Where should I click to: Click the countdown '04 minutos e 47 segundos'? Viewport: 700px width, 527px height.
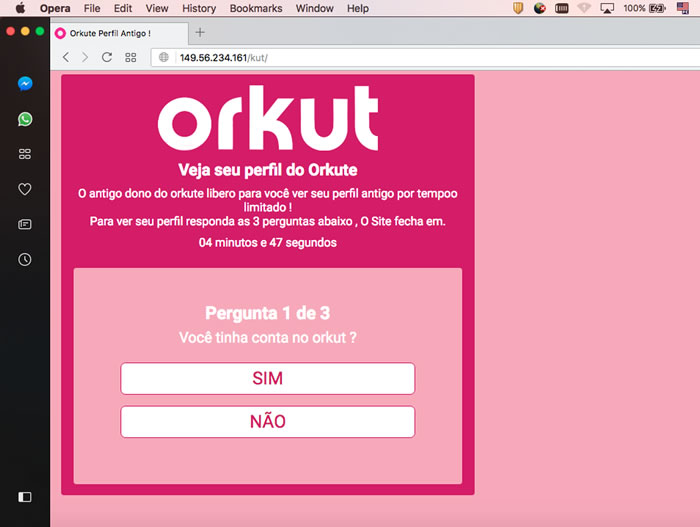point(267,243)
